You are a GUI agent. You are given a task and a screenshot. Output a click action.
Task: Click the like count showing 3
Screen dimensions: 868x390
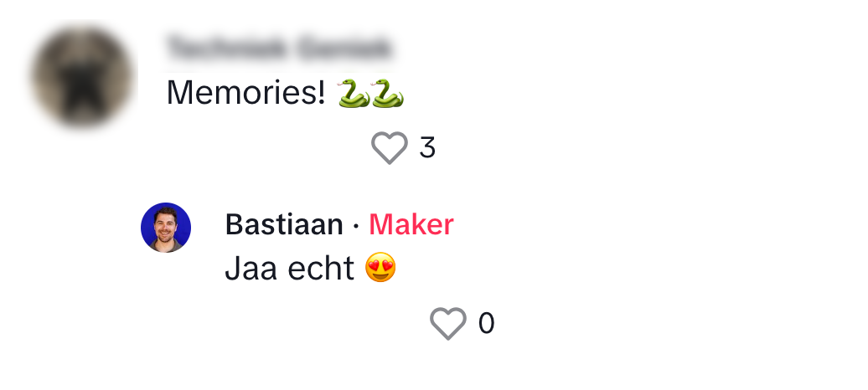427,148
